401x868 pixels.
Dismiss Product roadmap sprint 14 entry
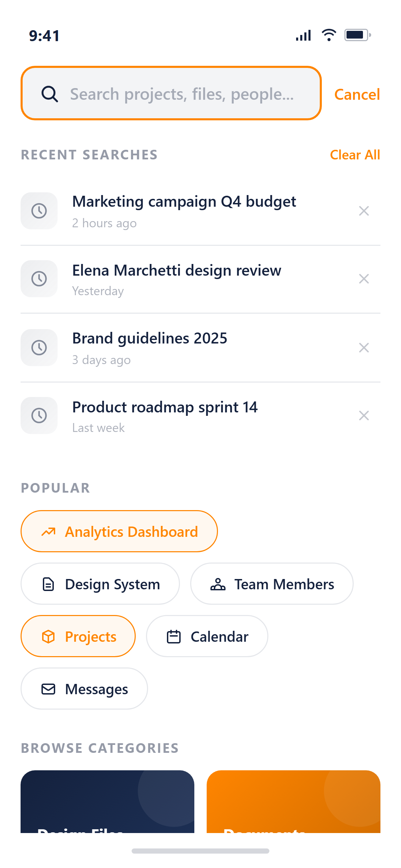[x=364, y=415]
